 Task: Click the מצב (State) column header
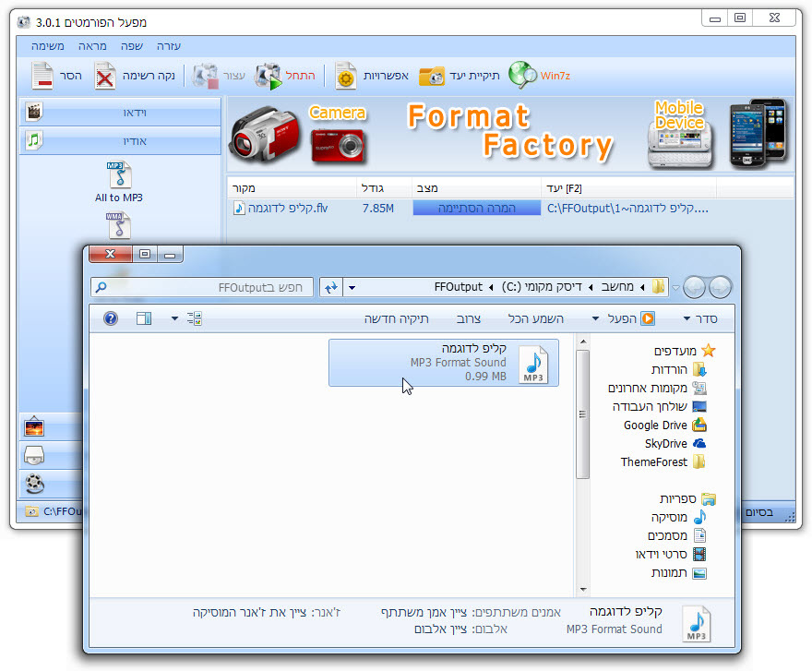(476, 188)
